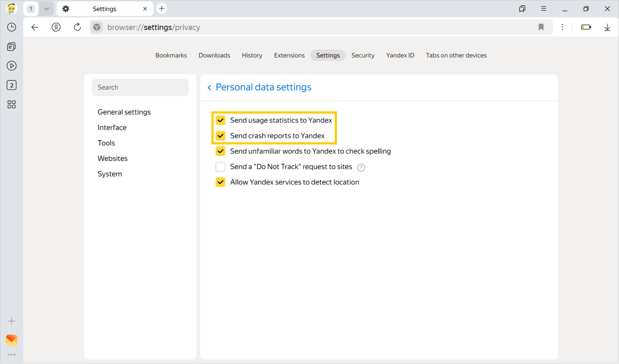Viewport: 619px width, 364px height.
Task: Click the Do Not Track help icon
Action: tap(361, 167)
